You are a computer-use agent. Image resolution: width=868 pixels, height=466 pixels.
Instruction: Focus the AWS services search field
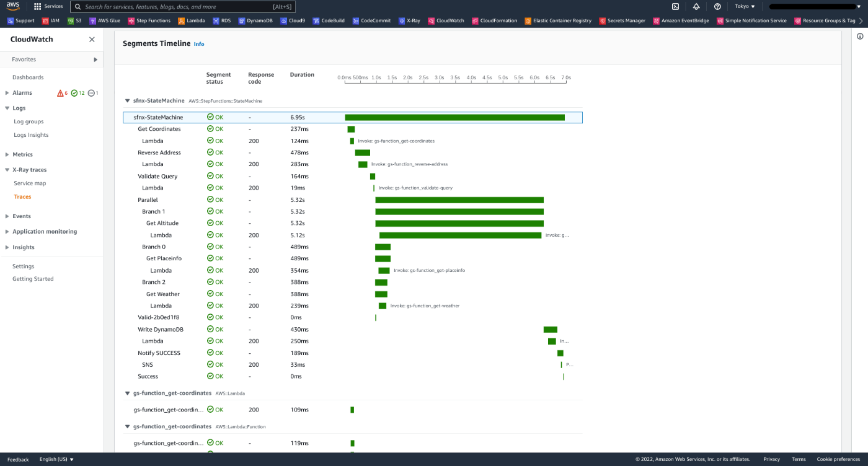click(182, 7)
